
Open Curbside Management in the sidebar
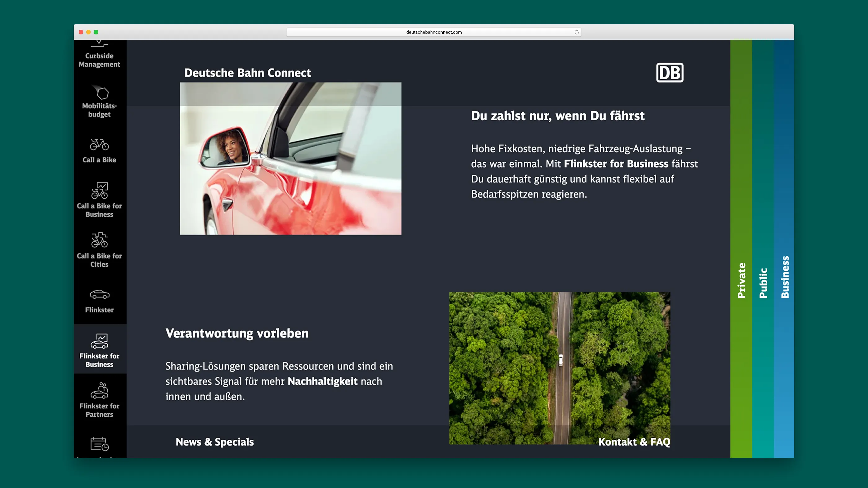(100, 60)
